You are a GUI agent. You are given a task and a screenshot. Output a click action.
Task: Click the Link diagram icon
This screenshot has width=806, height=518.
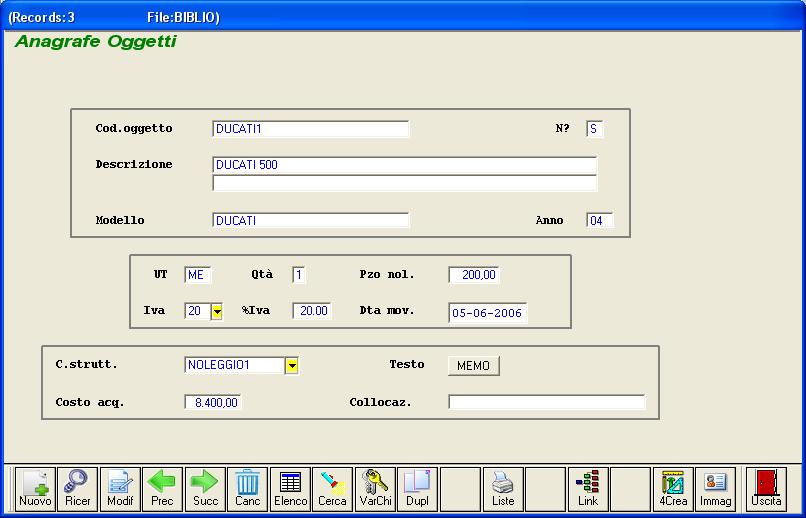pyautogui.click(x=588, y=489)
